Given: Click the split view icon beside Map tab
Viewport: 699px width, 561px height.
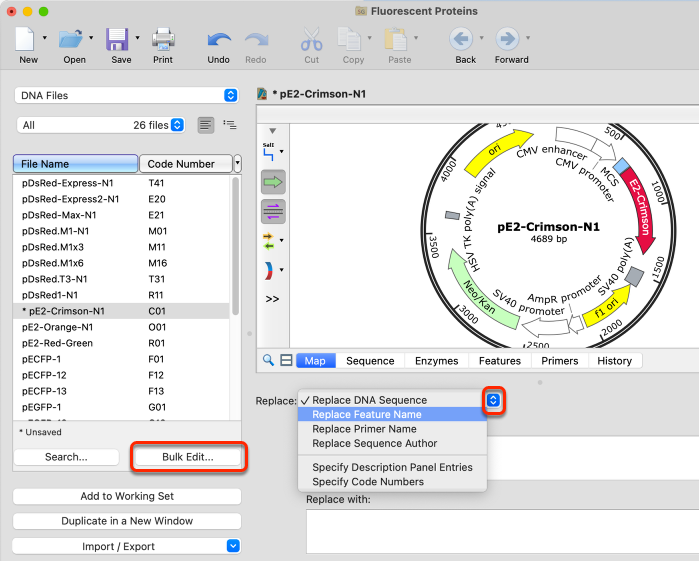Looking at the screenshot, I should (286, 360).
